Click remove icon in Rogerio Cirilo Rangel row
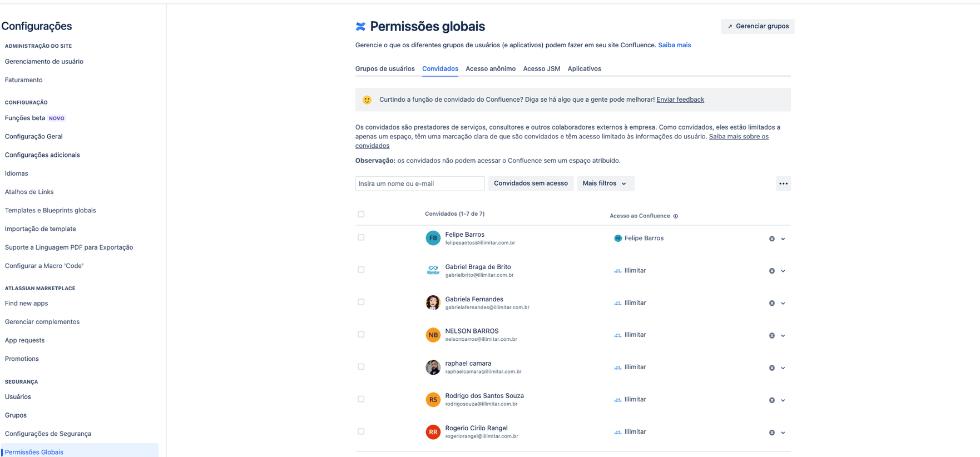The height and width of the screenshot is (457, 980). pos(771,433)
